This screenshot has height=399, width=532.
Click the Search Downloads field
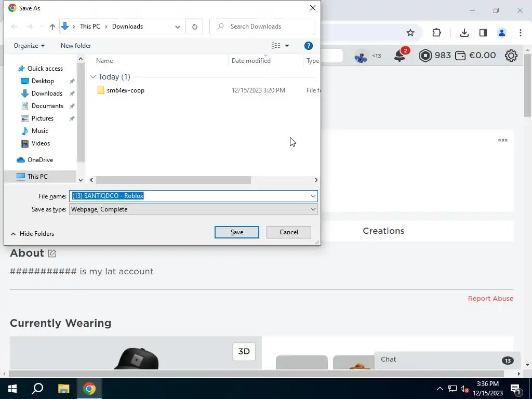(x=262, y=26)
